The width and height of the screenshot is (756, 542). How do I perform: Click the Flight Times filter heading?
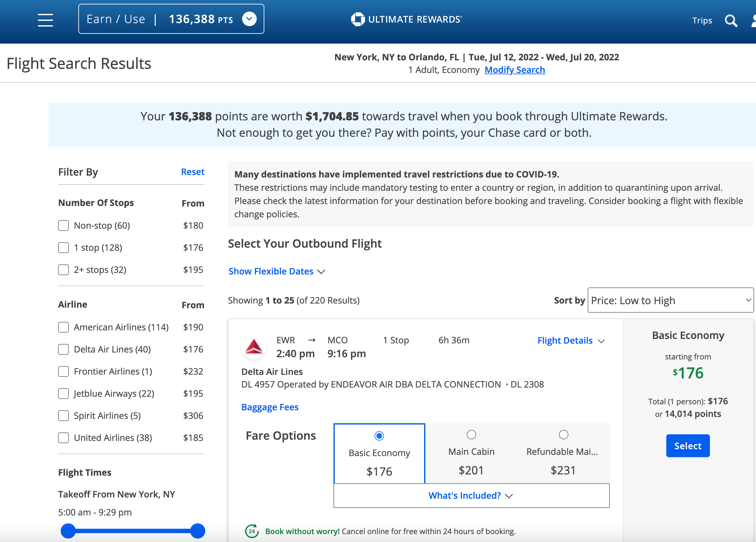point(85,473)
